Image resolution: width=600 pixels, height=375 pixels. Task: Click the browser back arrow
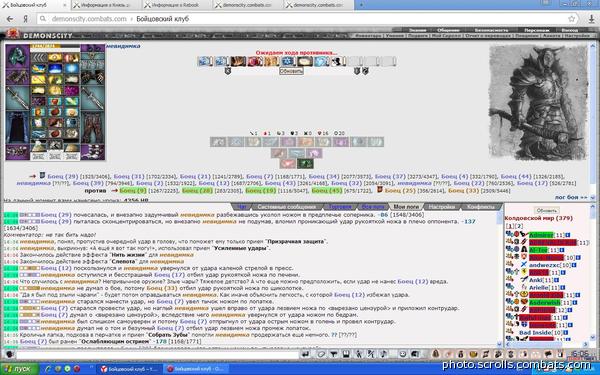[10, 19]
